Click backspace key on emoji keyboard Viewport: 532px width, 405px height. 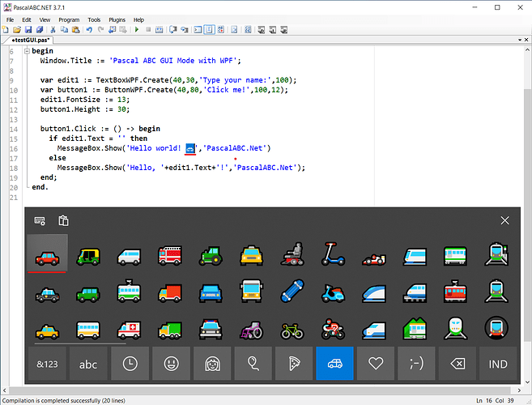click(x=458, y=364)
